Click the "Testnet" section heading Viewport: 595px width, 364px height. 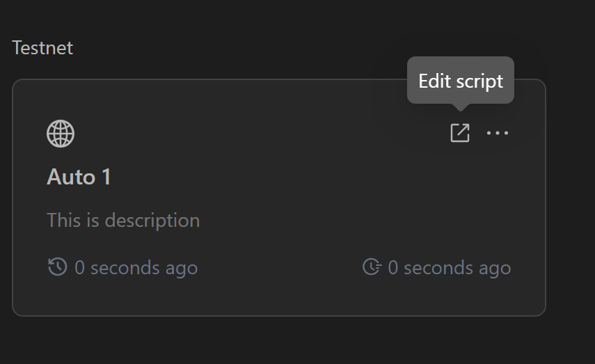tap(42, 48)
